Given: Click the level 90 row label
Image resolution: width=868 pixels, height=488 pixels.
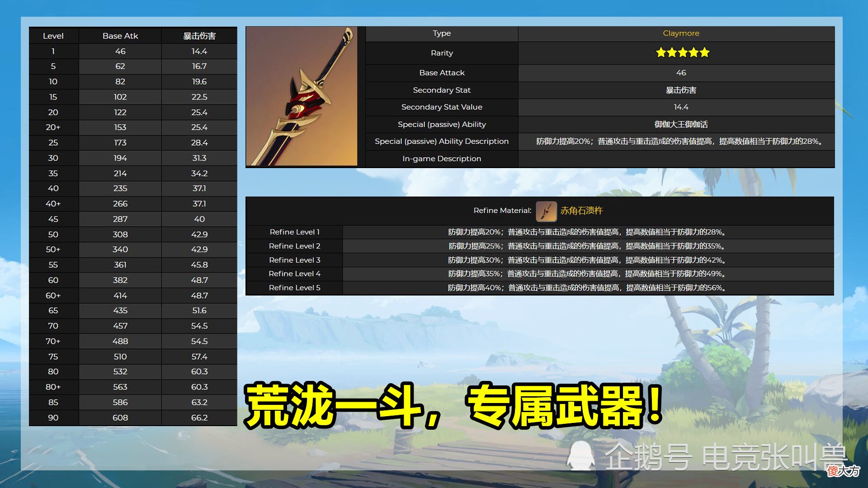Looking at the screenshot, I should [53, 418].
